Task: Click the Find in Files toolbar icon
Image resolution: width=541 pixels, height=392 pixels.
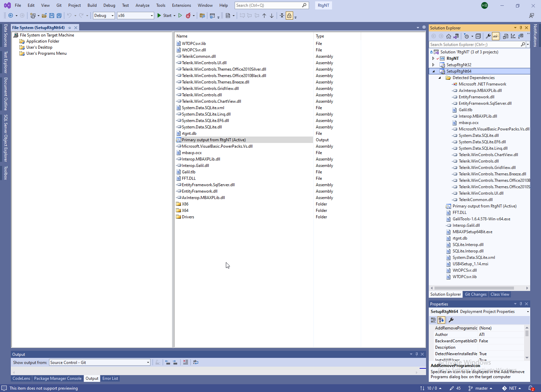Action: tap(203, 16)
